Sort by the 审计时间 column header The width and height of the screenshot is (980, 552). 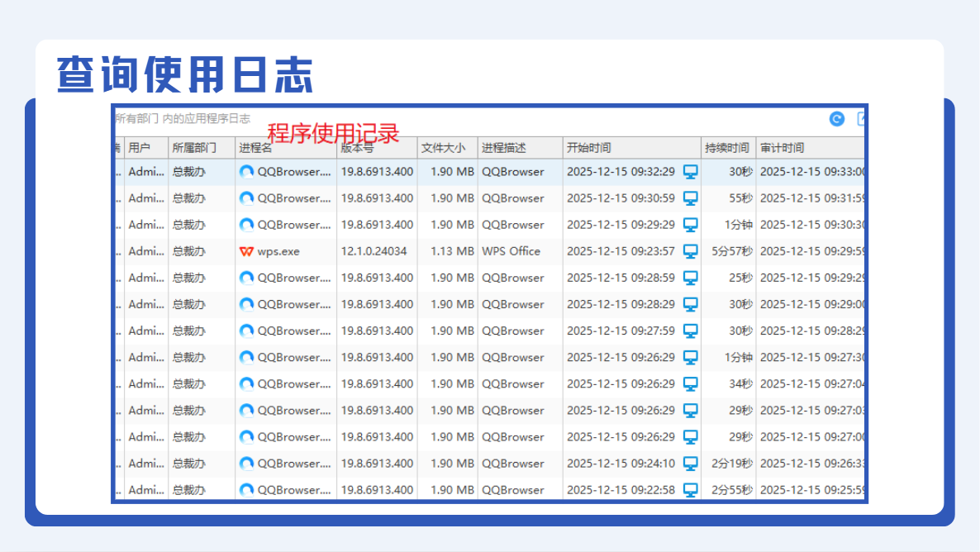point(810,148)
